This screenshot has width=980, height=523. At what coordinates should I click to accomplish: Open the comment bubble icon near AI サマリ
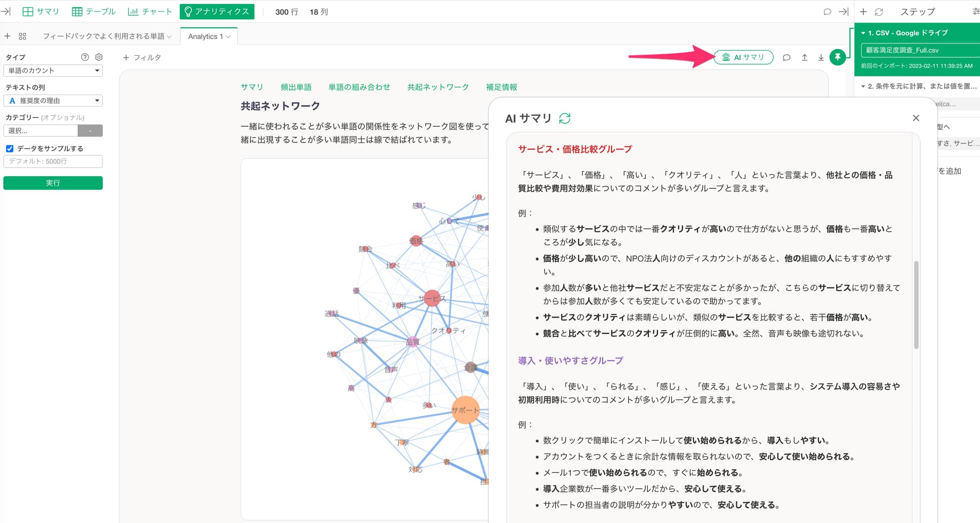click(787, 58)
